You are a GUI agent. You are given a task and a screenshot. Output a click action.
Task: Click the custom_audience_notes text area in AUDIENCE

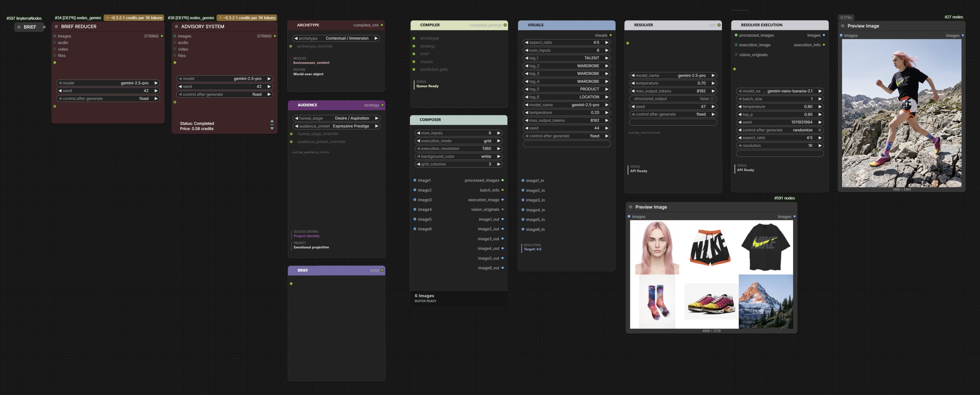[x=337, y=188]
